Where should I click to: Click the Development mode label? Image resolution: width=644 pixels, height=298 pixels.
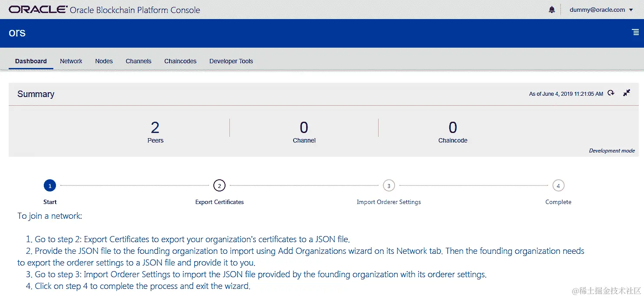pos(612,151)
